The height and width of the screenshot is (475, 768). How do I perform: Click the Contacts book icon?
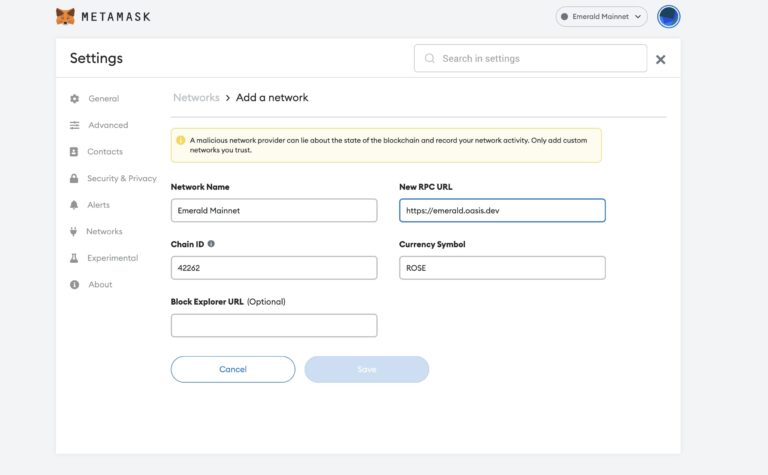pyautogui.click(x=74, y=152)
